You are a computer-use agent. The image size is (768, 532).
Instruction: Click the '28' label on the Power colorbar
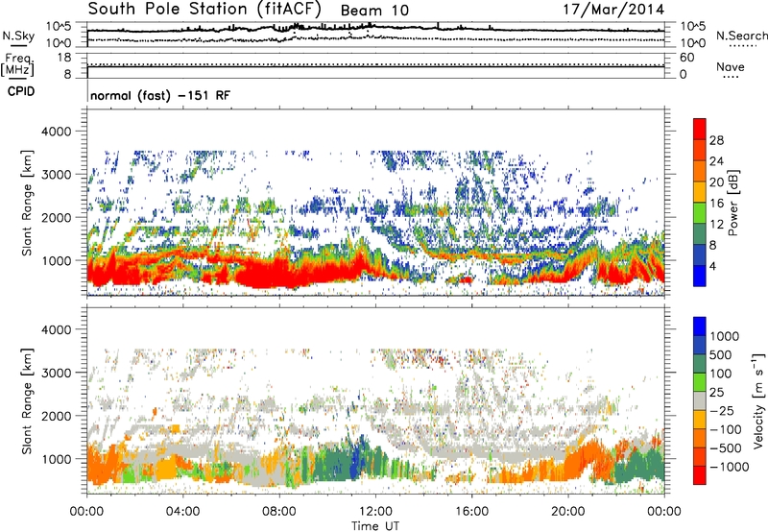point(716,140)
